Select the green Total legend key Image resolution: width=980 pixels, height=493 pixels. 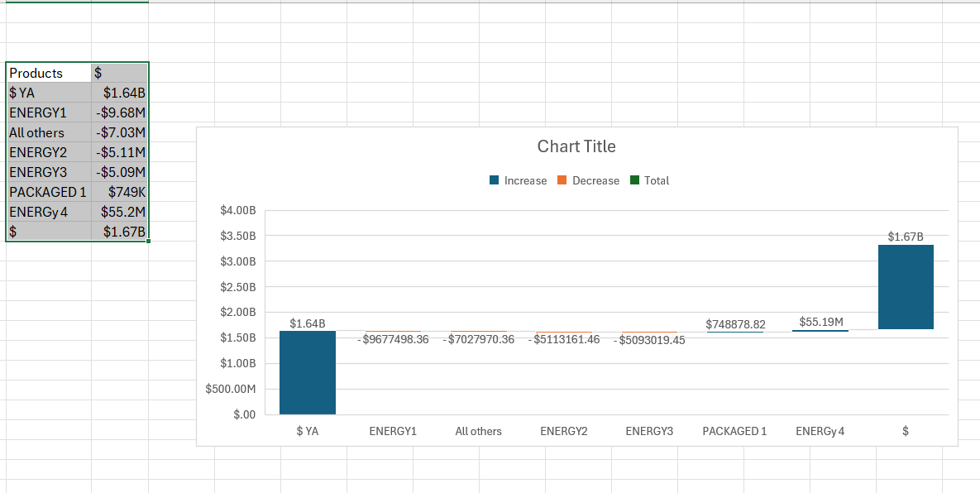coord(634,180)
